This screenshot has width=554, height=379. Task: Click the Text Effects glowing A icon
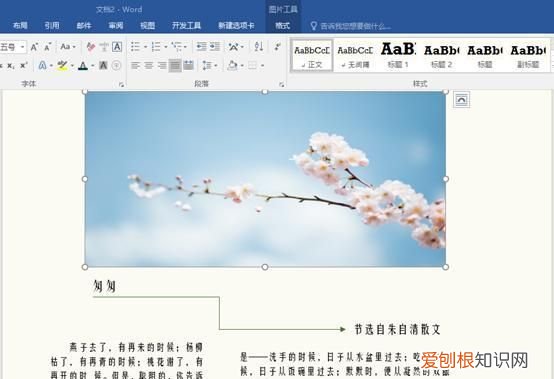tap(42, 65)
